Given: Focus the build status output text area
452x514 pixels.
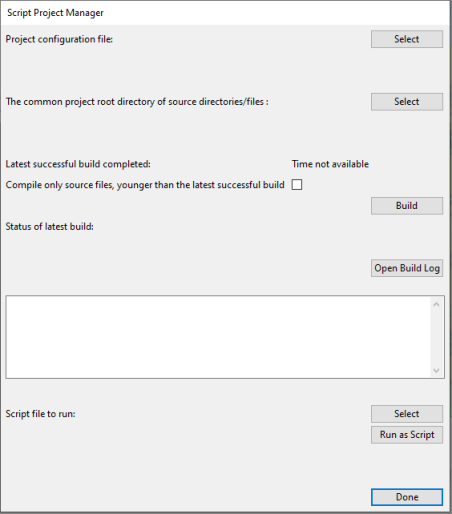Looking at the screenshot, I should point(218,337).
